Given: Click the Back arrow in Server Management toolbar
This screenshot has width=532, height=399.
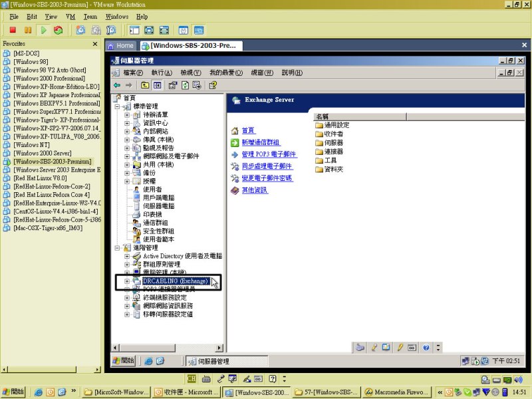Looking at the screenshot, I should 118,85.
